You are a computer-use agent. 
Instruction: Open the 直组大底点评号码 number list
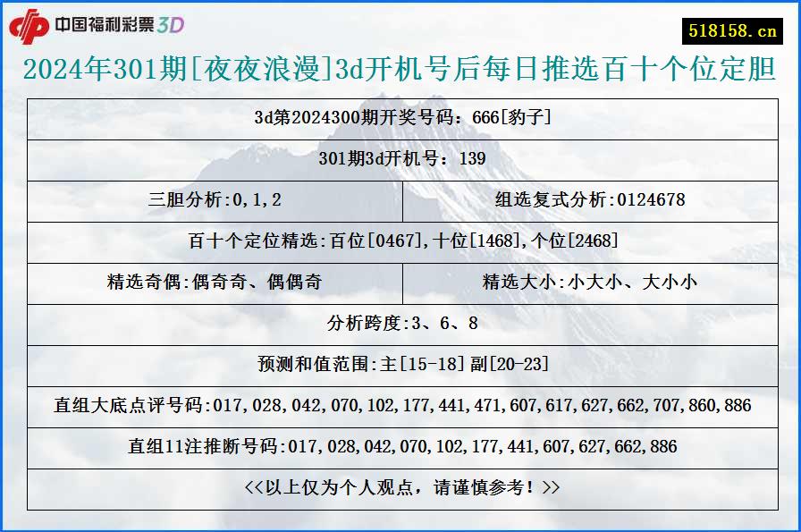[400, 404]
